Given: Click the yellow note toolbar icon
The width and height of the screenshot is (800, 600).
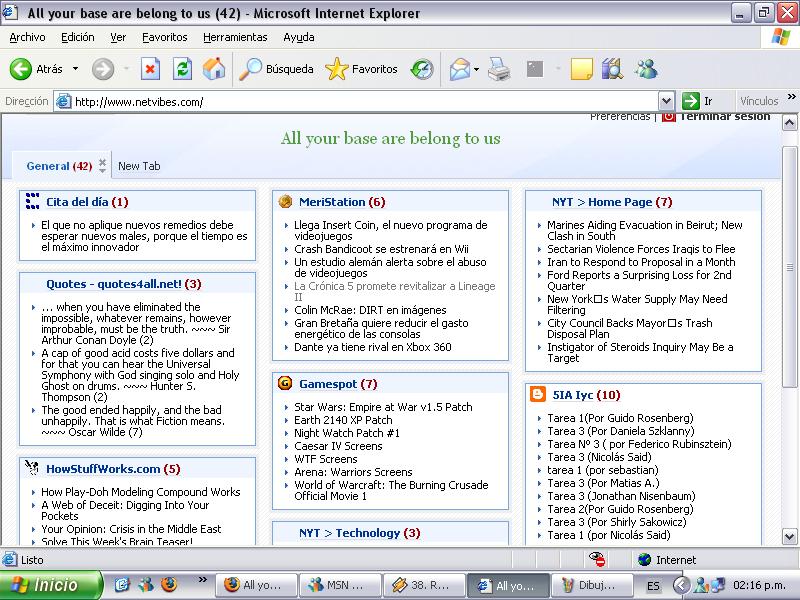Looking at the screenshot, I should (x=581, y=69).
